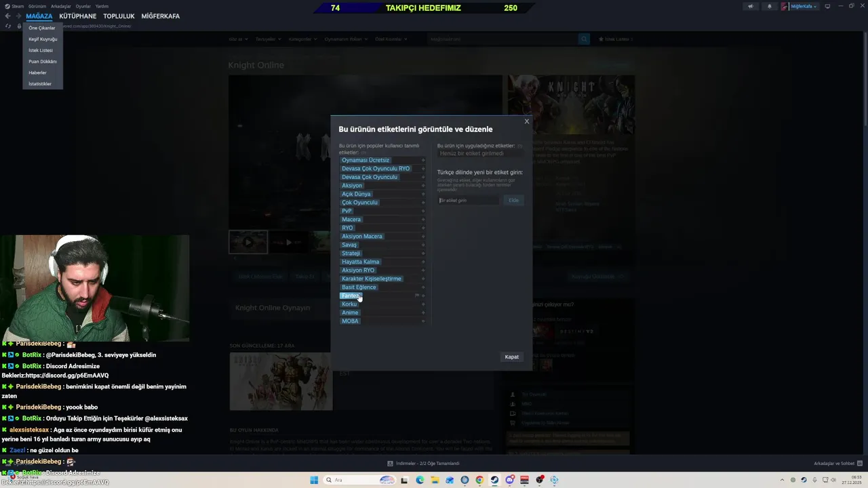Screen dimensions: 868x488
Task: Open the Arkadaşlar menu
Action: (61, 6)
